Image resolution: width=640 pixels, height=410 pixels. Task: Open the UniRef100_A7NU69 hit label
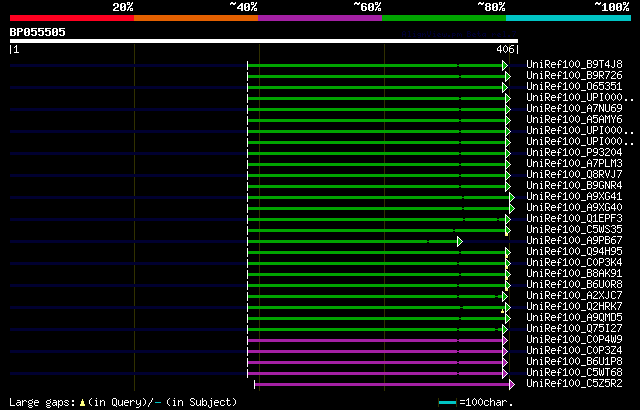coord(574,108)
